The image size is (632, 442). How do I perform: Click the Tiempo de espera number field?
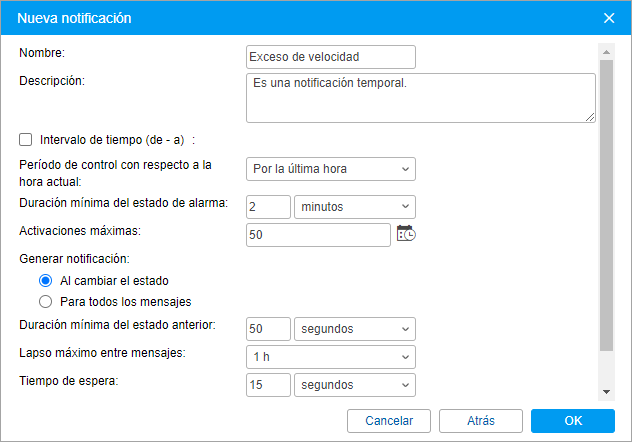tap(267, 385)
